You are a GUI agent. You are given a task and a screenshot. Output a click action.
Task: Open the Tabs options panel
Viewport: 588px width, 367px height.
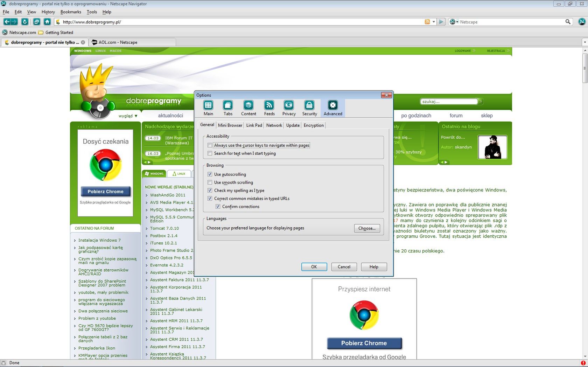click(x=228, y=108)
